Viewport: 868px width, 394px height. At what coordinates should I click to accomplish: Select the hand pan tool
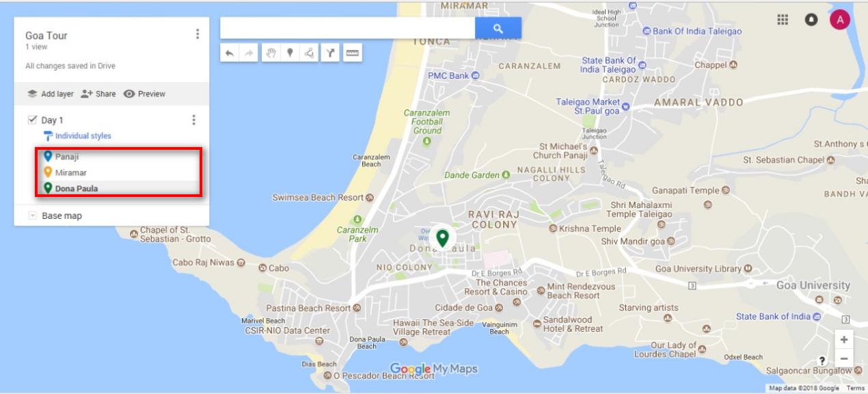click(x=271, y=53)
